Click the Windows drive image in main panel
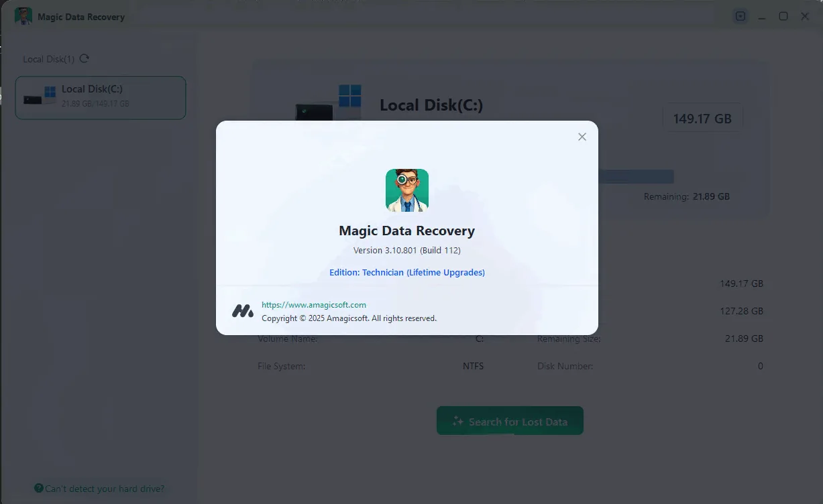The image size is (823, 504). (329, 103)
